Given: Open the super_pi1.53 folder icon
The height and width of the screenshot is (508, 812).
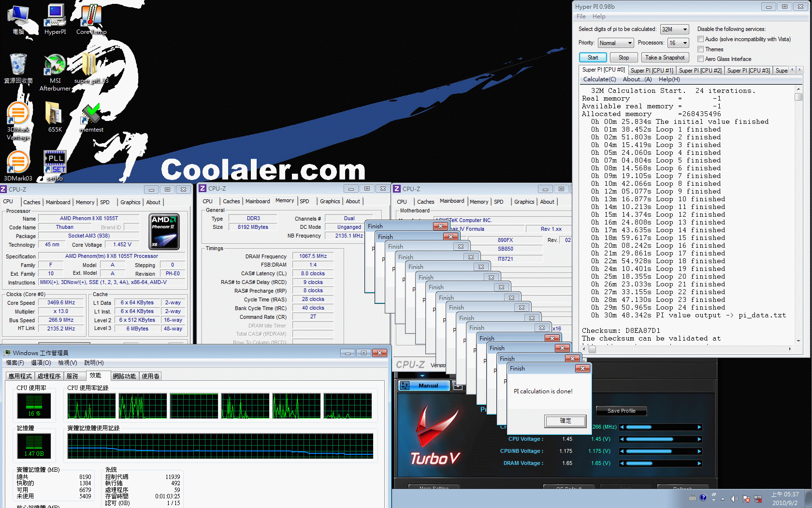Looking at the screenshot, I should (91, 68).
